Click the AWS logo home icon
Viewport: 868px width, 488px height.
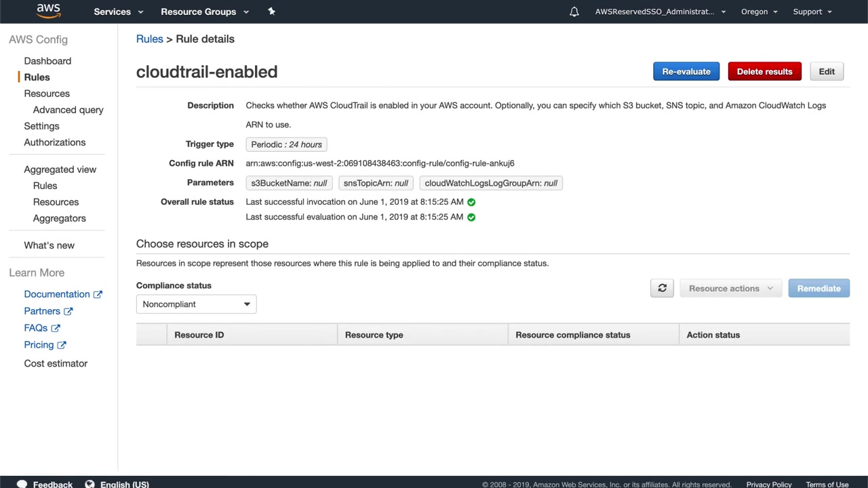[x=49, y=11]
